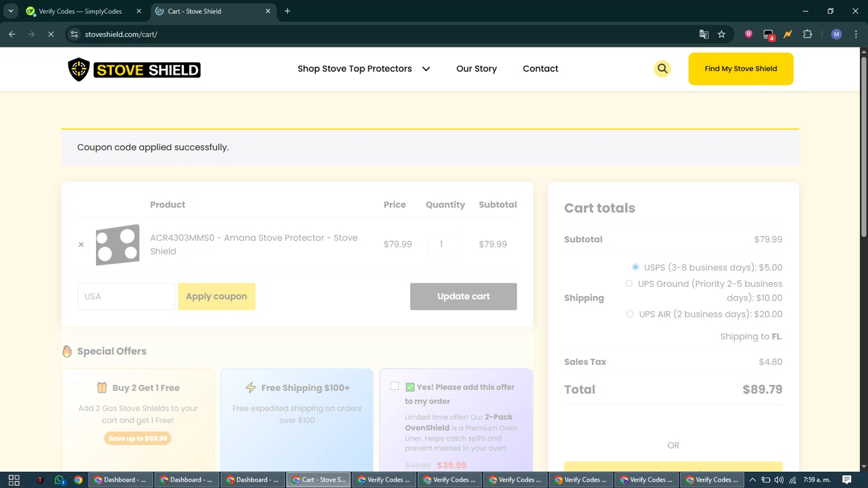Go to the Our Story page
The image size is (868, 488).
(477, 69)
